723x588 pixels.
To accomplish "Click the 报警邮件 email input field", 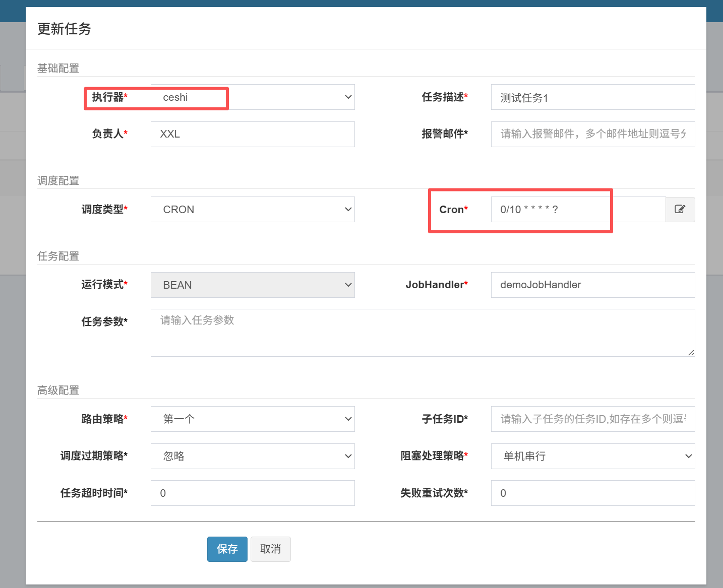I will [592, 135].
